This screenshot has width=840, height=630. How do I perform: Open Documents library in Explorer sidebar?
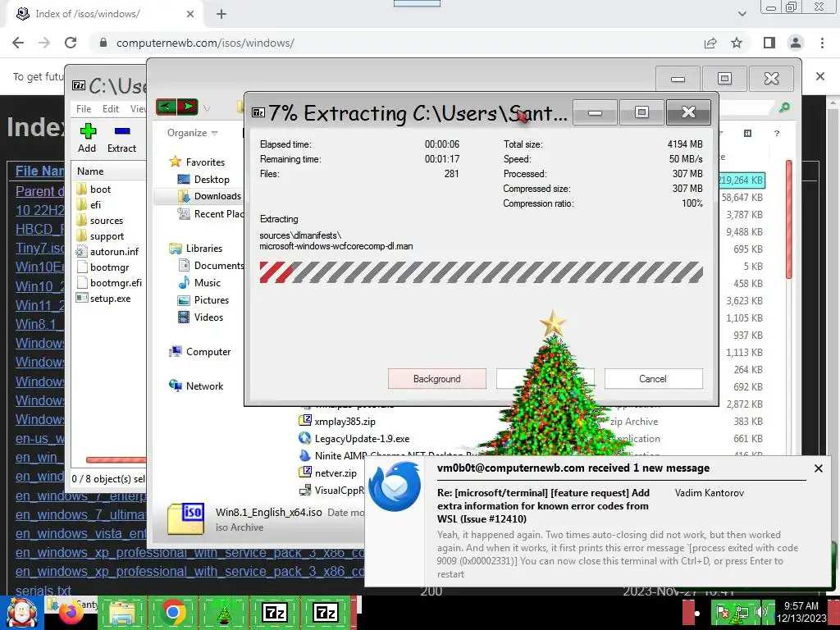(218, 265)
